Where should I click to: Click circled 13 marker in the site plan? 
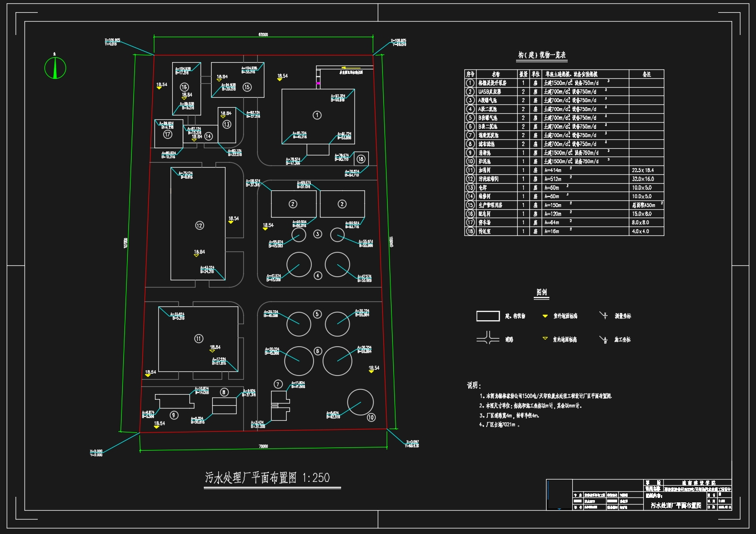tap(227, 124)
